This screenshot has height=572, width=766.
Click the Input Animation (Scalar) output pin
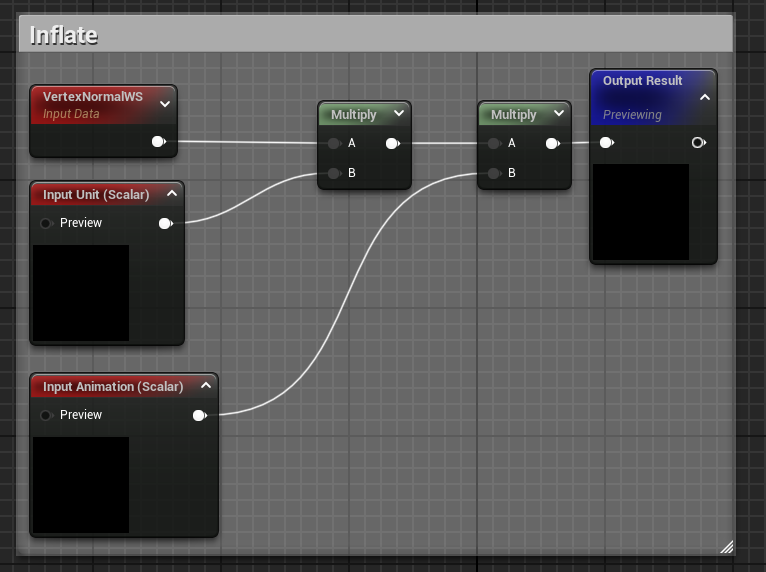tap(200, 415)
